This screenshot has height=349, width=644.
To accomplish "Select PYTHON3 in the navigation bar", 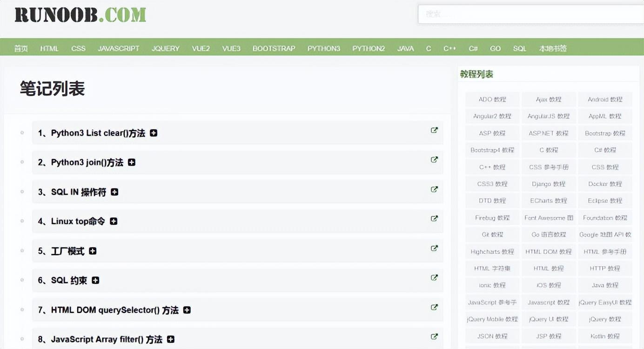I will [324, 48].
